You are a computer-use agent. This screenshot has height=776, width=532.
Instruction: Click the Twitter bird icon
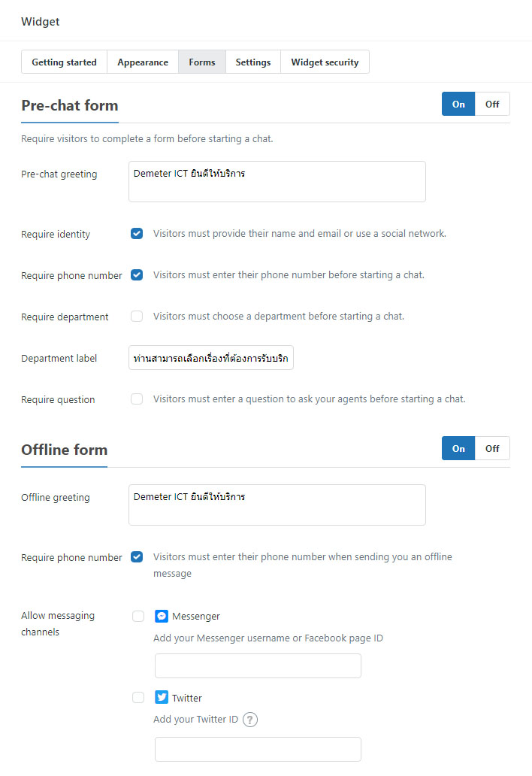tap(162, 698)
